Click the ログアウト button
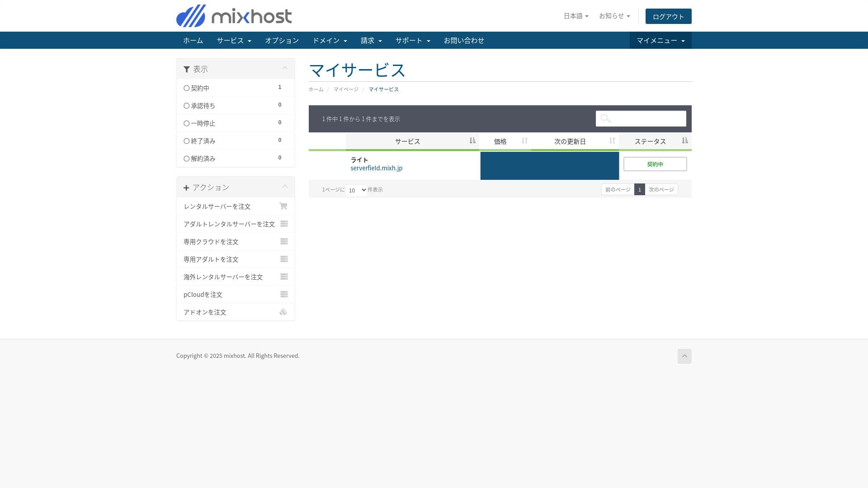This screenshot has height=488, width=868. [x=668, y=16]
